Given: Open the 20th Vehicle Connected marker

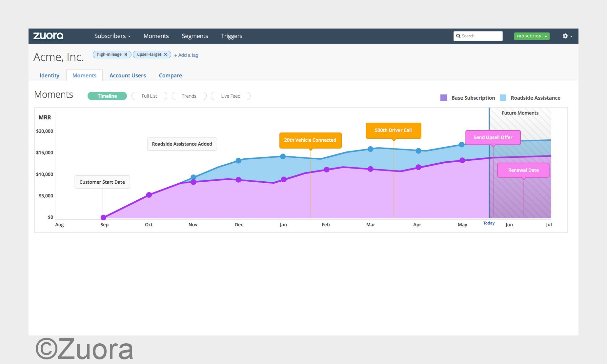Looking at the screenshot, I should pyautogui.click(x=310, y=140).
